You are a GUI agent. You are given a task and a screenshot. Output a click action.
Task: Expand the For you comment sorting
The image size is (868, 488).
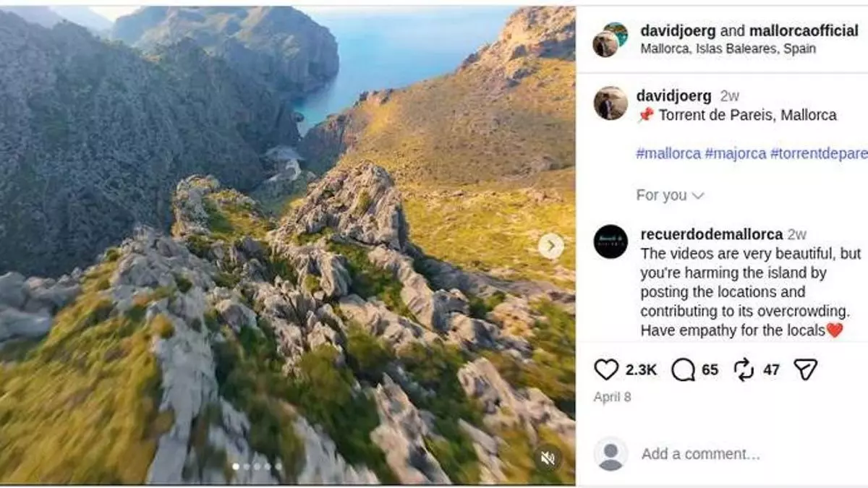click(x=670, y=195)
